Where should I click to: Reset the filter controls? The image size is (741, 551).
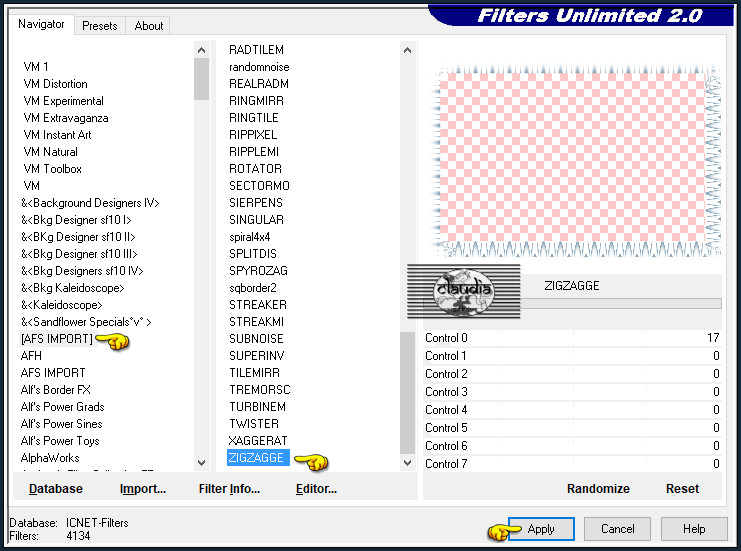[682, 489]
